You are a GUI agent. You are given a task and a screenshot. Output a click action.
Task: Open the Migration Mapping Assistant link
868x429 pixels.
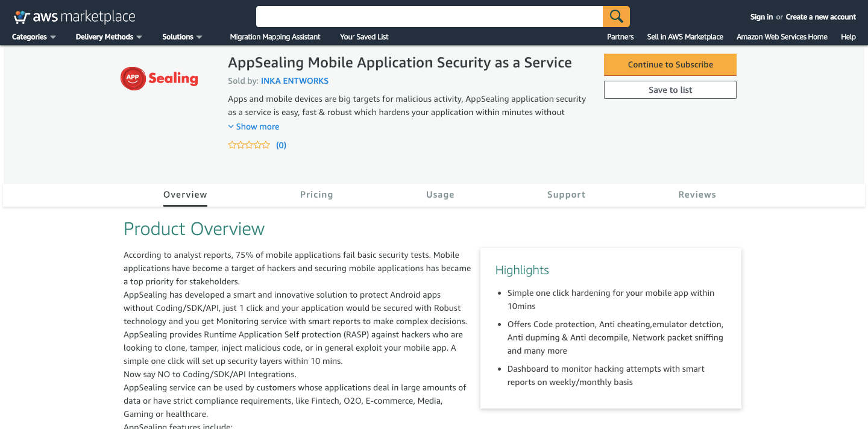point(275,37)
